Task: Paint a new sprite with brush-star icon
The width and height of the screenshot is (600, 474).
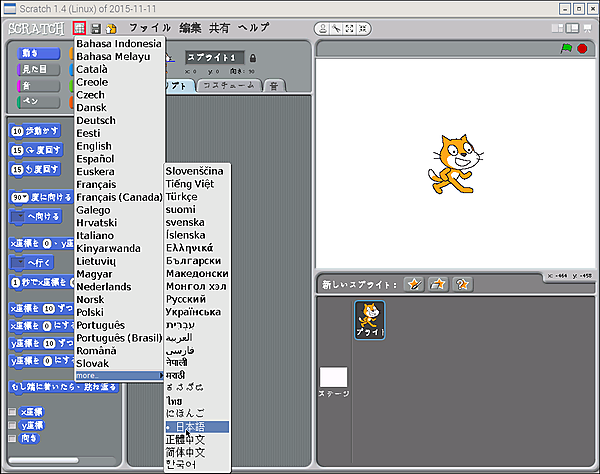Action: 413,285
